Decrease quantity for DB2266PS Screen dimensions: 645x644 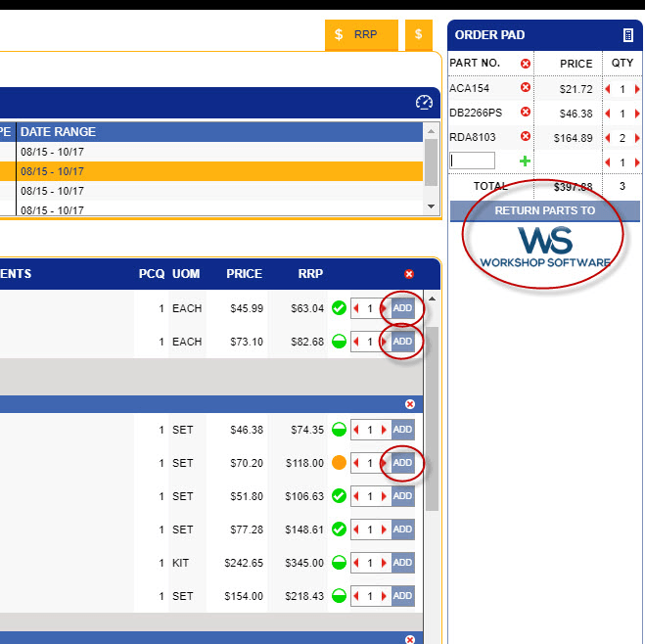pyautogui.click(x=608, y=114)
